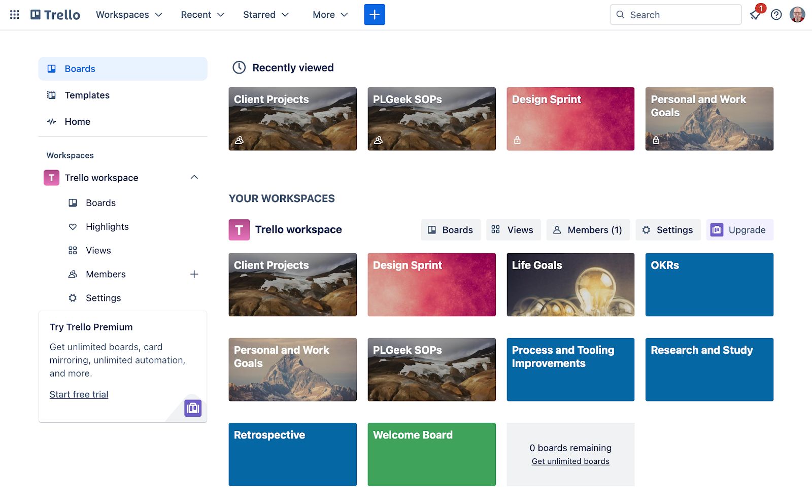Open the help question mark icon

tap(776, 15)
